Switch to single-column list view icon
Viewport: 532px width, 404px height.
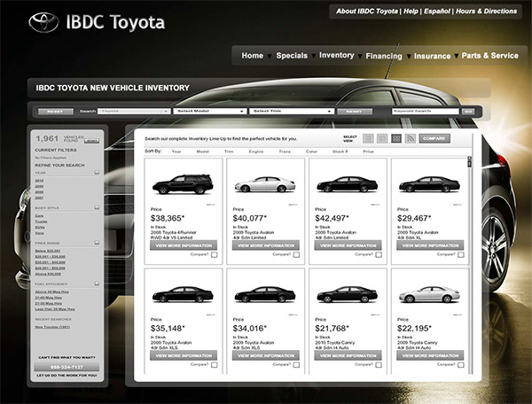click(368, 138)
